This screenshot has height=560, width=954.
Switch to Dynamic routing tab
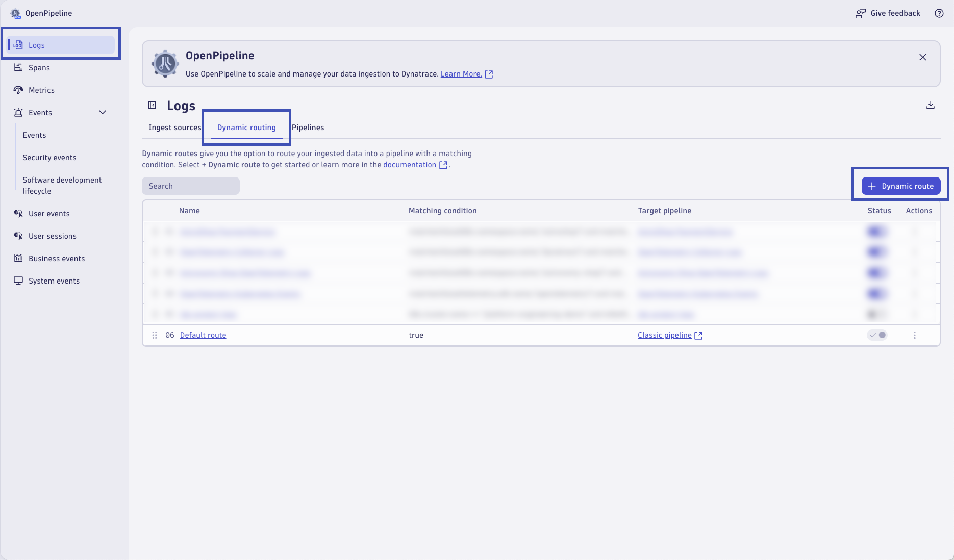pos(246,128)
